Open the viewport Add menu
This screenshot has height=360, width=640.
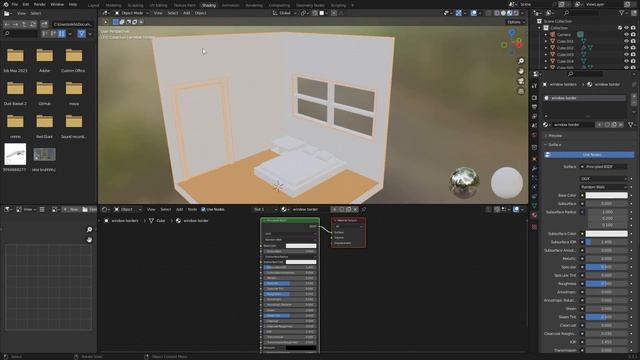pos(187,13)
